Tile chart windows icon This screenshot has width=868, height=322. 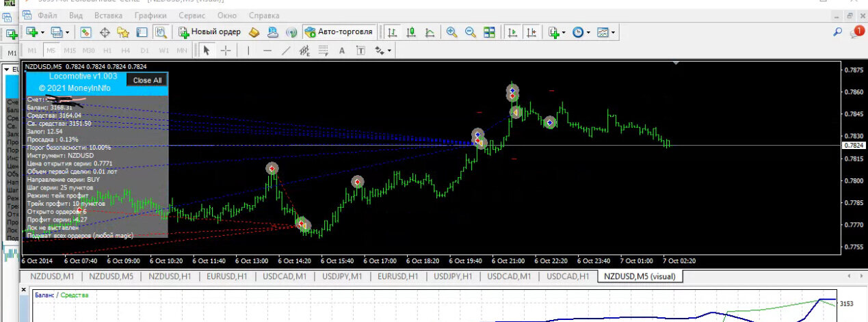tap(490, 32)
